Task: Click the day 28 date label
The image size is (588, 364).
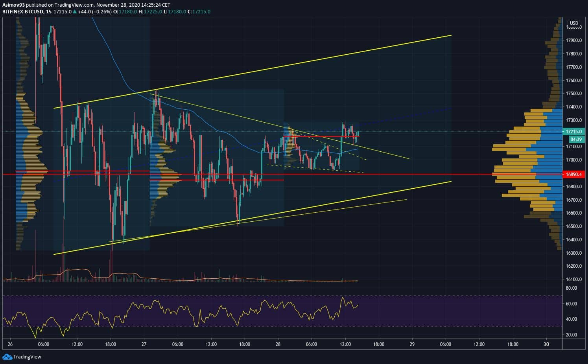Action: pyautogui.click(x=278, y=344)
